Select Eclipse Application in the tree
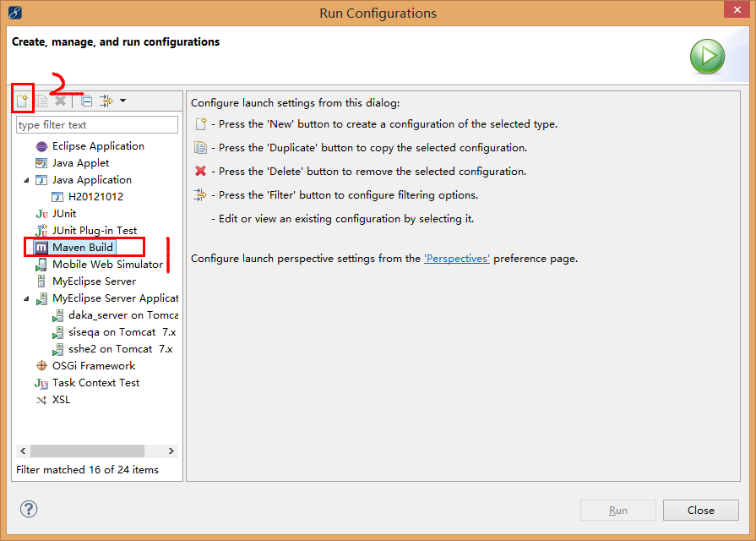The height and width of the screenshot is (541, 756). (x=98, y=146)
